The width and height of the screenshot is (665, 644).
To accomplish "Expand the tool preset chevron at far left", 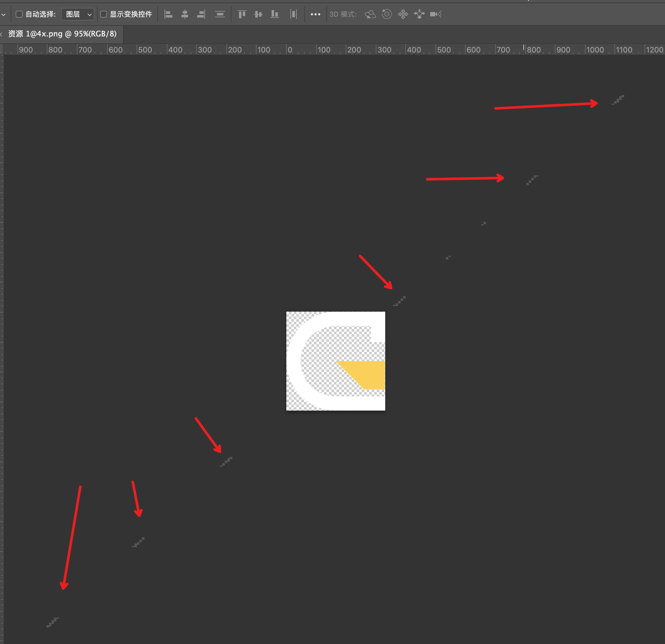I will click(x=3, y=14).
